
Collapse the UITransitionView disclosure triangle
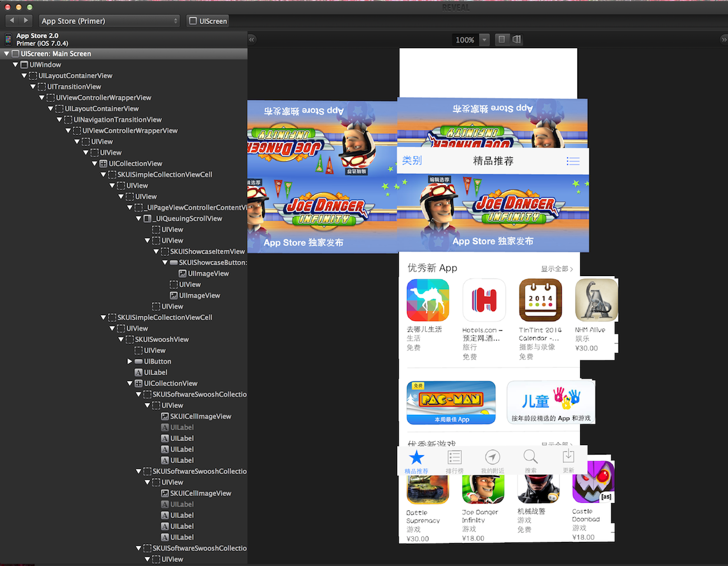pos(32,87)
